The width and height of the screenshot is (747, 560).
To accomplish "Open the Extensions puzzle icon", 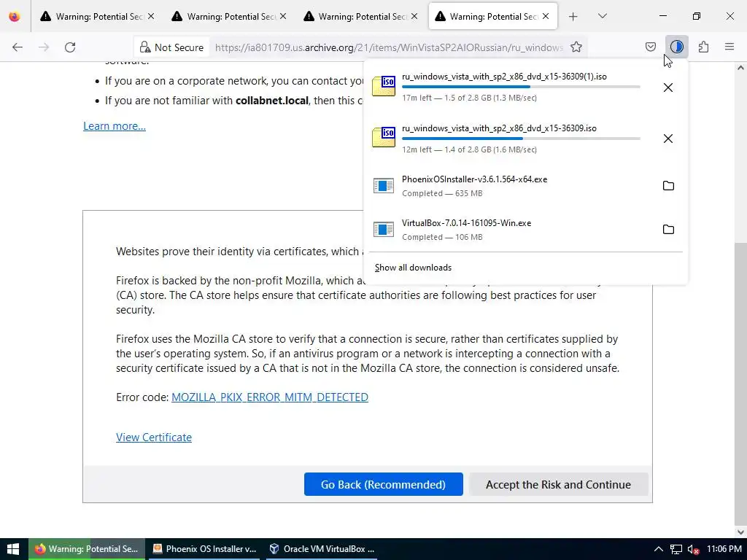I will point(703,47).
